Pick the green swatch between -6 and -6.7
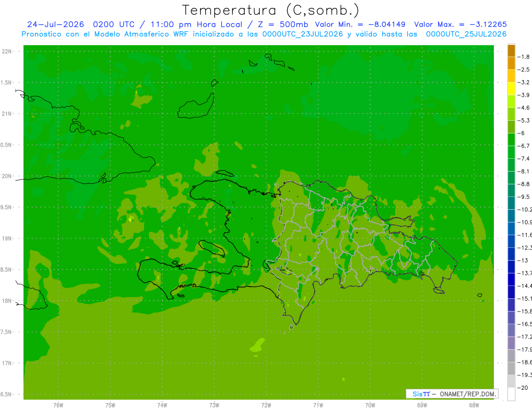The height and width of the screenshot is (411, 532). click(511, 140)
